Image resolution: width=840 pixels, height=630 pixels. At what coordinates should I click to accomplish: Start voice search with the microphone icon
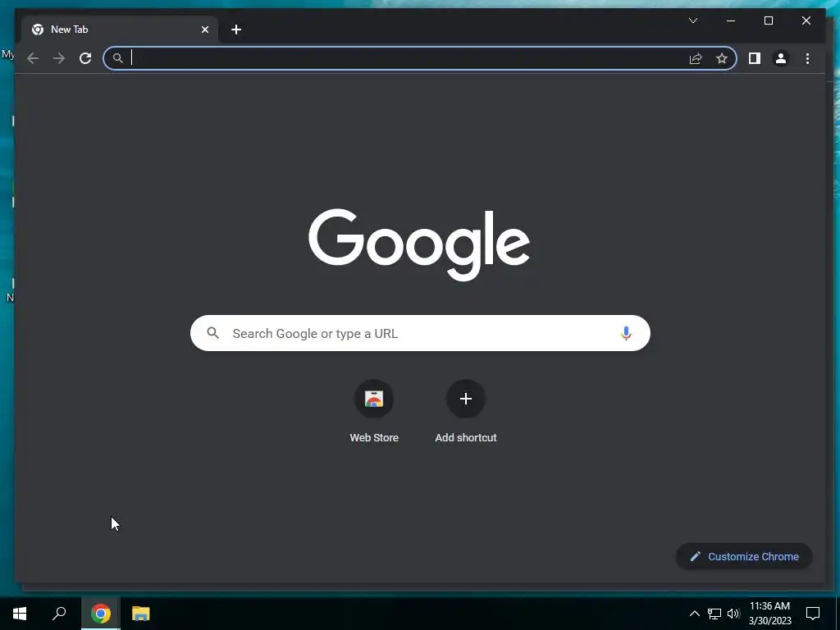(x=626, y=333)
